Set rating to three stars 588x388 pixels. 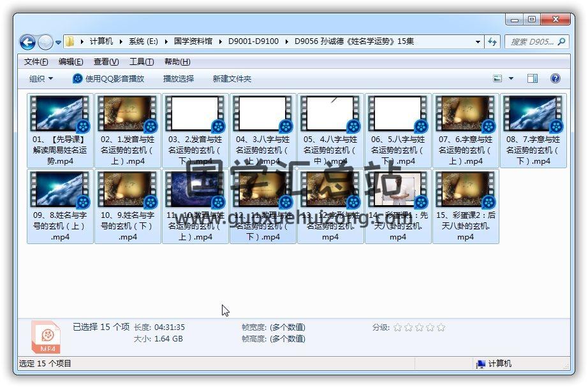419,327
